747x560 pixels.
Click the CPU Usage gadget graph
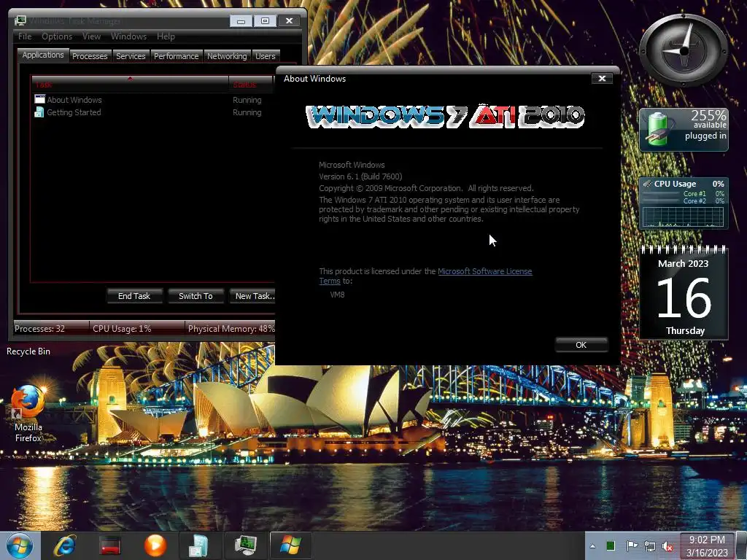click(683, 217)
